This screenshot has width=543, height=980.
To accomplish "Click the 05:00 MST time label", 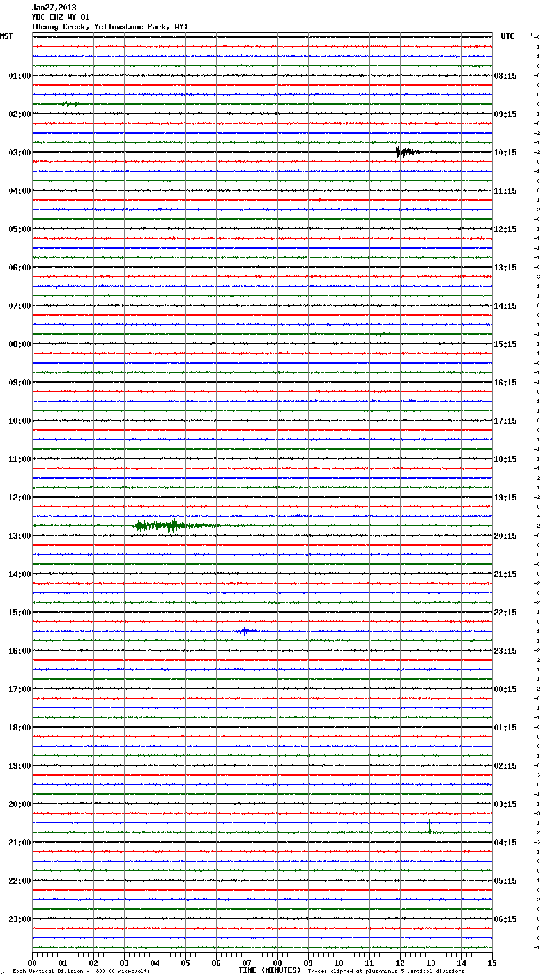I will (20, 229).
